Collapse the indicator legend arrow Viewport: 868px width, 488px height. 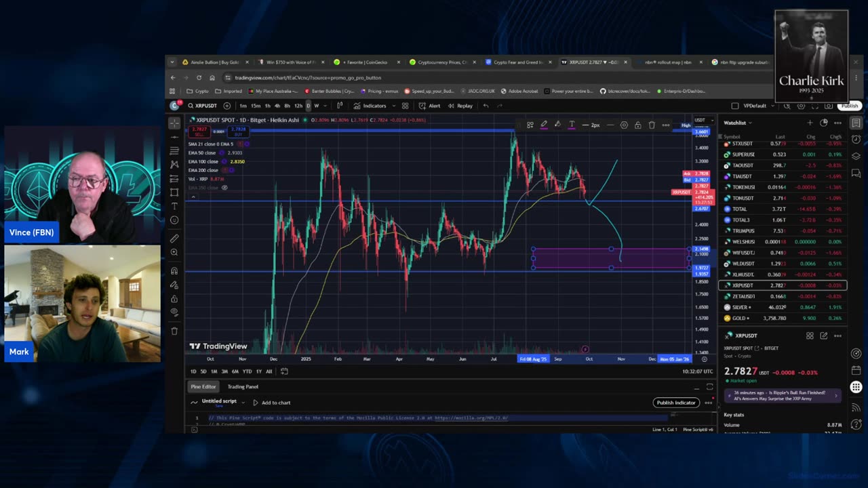tap(194, 197)
